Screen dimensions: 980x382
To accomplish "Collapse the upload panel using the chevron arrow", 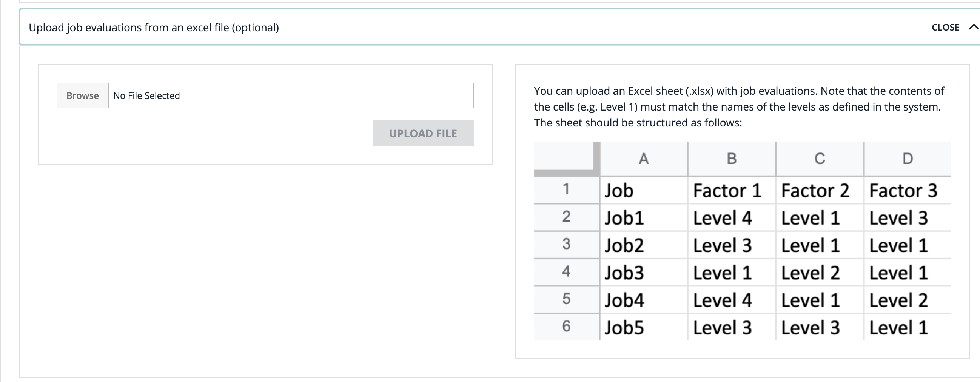I will [973, 28].
